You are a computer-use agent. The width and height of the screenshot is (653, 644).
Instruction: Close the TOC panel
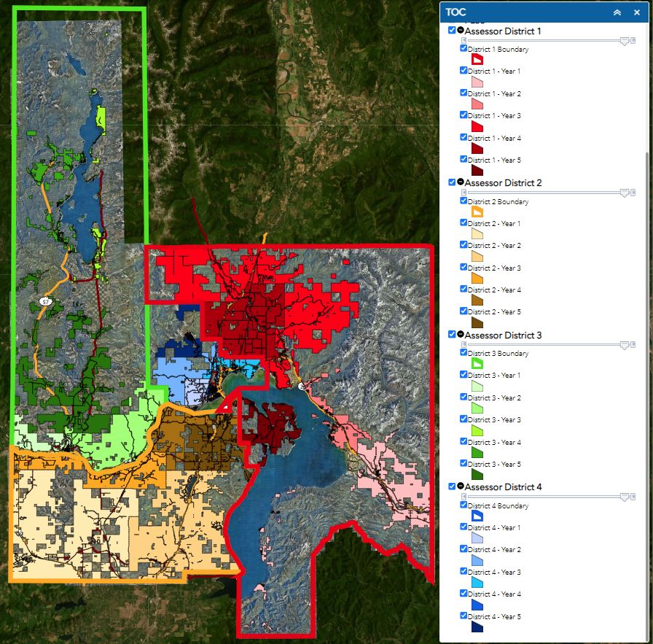point(637,12)
